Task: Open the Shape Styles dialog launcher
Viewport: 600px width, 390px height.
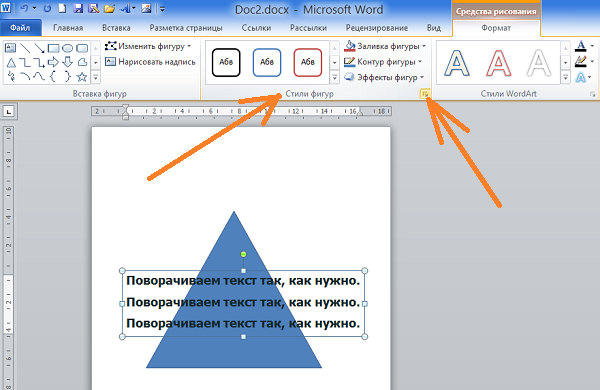Action: [424, 94]
